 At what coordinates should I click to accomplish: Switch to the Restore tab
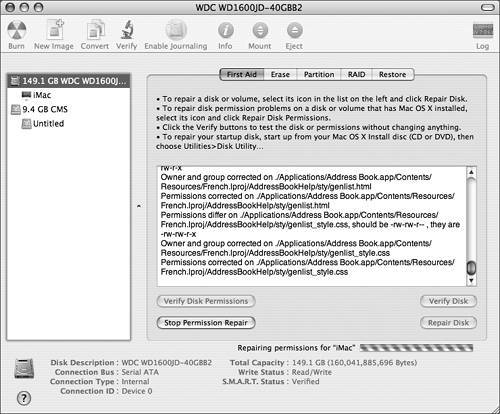click(392, 75)
